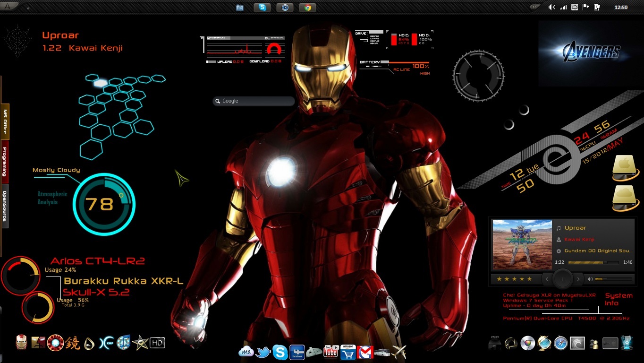Open the golden globe browser dock icon
Image resolution: width=644 pixels, height=363 pixels.
(x=544, y=343)
